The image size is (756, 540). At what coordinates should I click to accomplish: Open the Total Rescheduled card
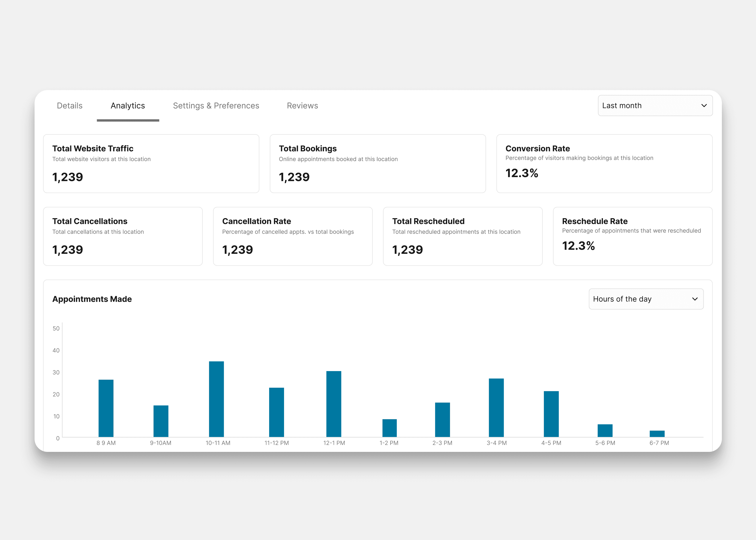pos(462,237)
